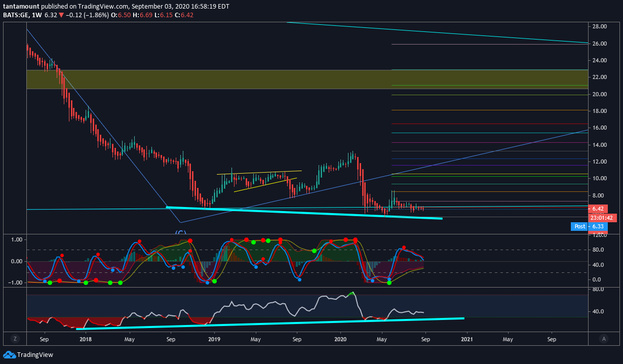Click the 2018 label on time axis
623x364 pixels.
[85, 339]
